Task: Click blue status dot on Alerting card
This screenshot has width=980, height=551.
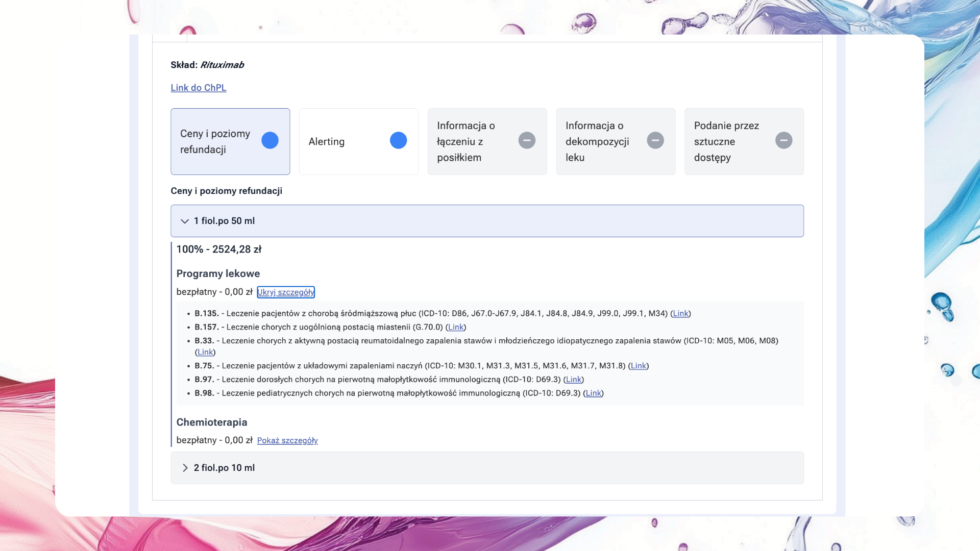Action: 398,140
